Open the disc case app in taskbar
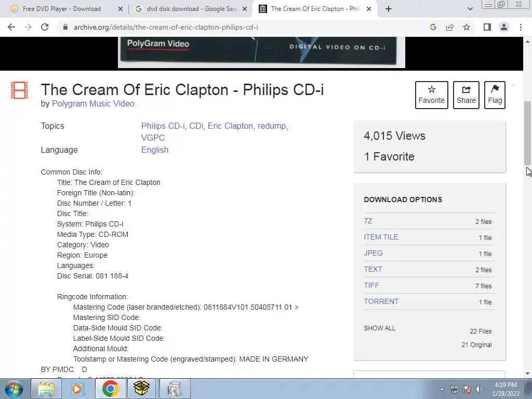This screenshot has width=532, height=399. [174, 389]
